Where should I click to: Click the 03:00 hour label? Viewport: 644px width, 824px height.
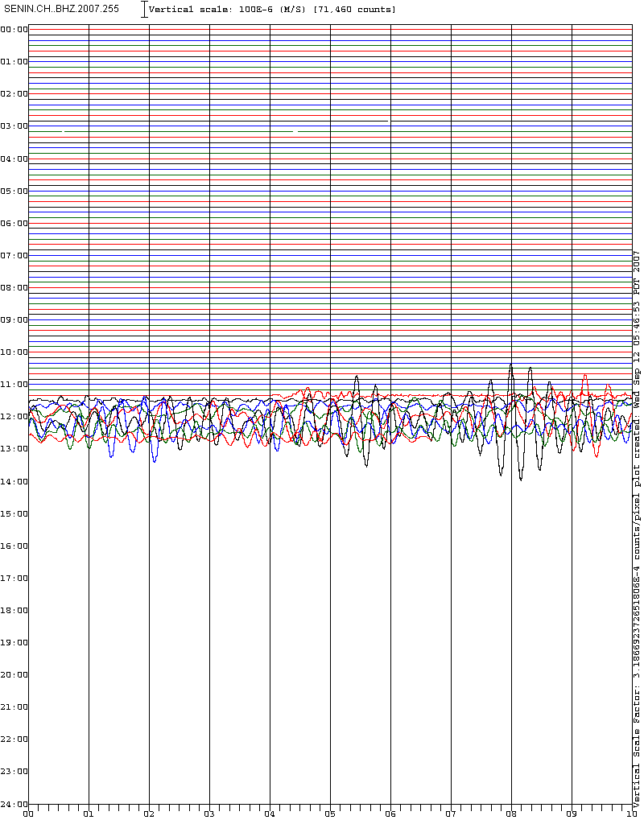pos(14,126)
